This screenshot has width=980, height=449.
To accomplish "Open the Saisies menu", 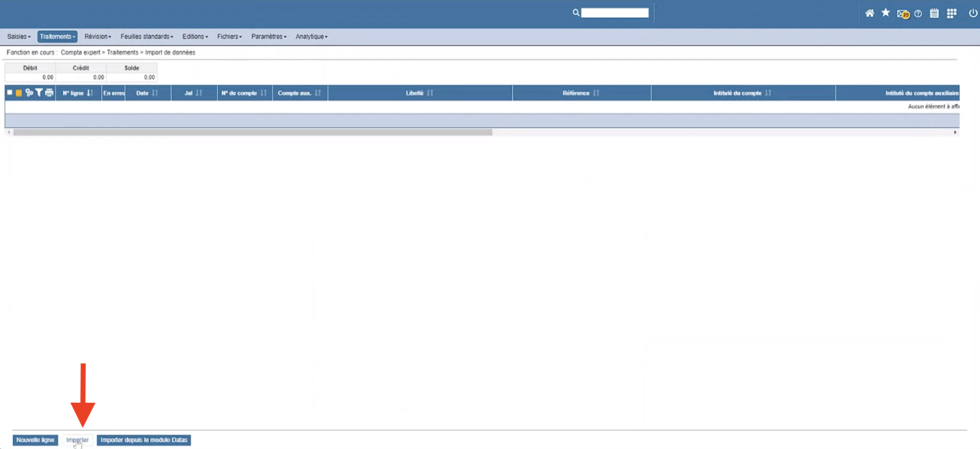I will click(x=19, y=37).
